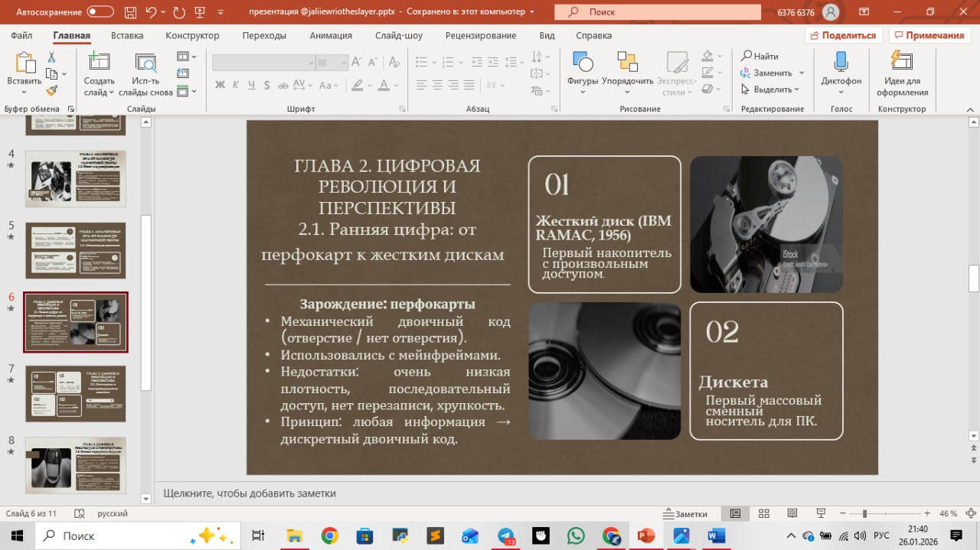The width and height of the screenshot is (980, 550).
Task: Click zoom in plus button
Action: 928,513
